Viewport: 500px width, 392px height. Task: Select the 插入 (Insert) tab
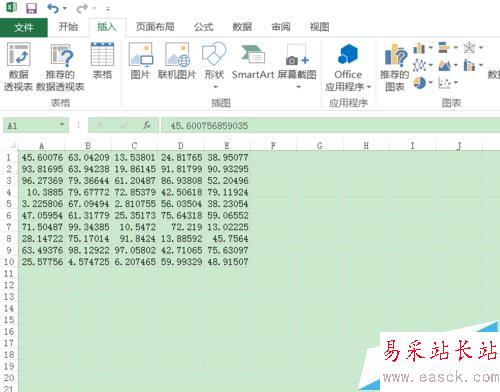point(107,27)
